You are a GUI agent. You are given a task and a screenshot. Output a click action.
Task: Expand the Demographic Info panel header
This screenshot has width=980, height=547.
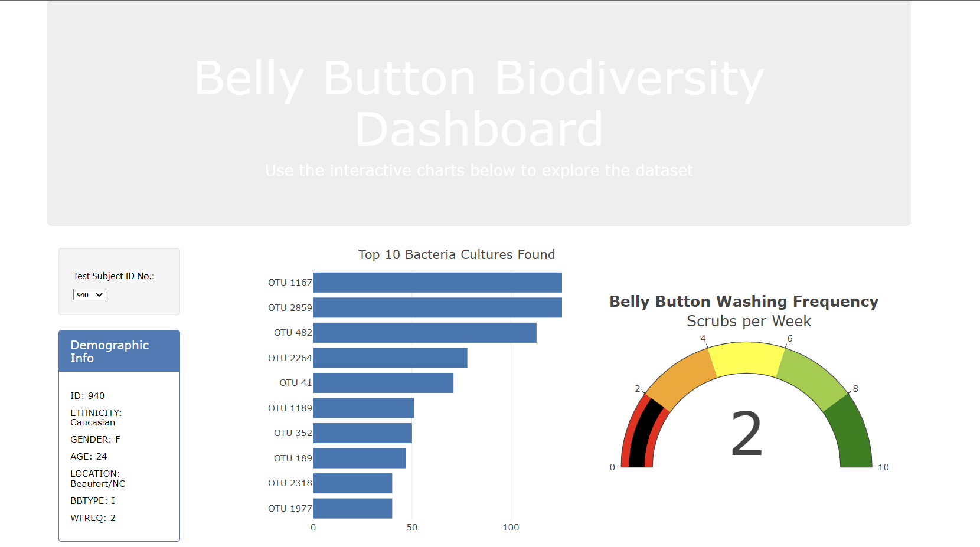click(109, 351)
